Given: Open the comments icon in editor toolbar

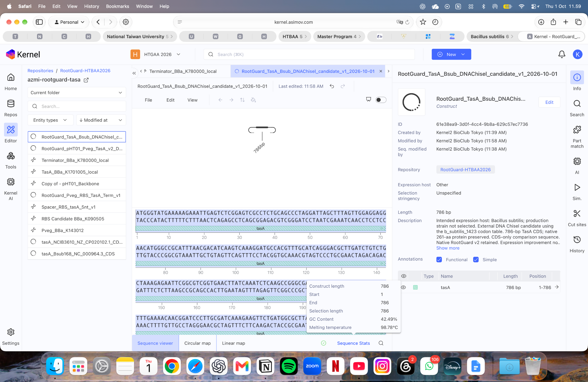Looking at the screenshot, I should 369,100.
